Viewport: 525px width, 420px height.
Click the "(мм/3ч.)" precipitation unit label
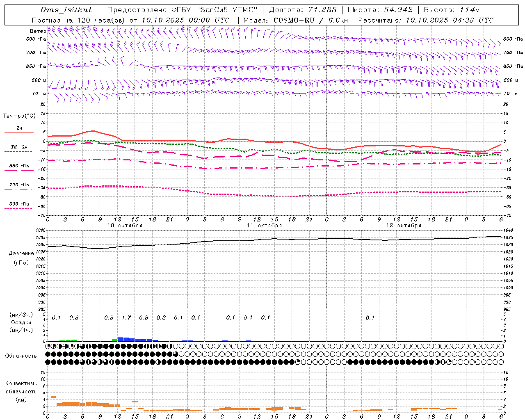(21, 315)
